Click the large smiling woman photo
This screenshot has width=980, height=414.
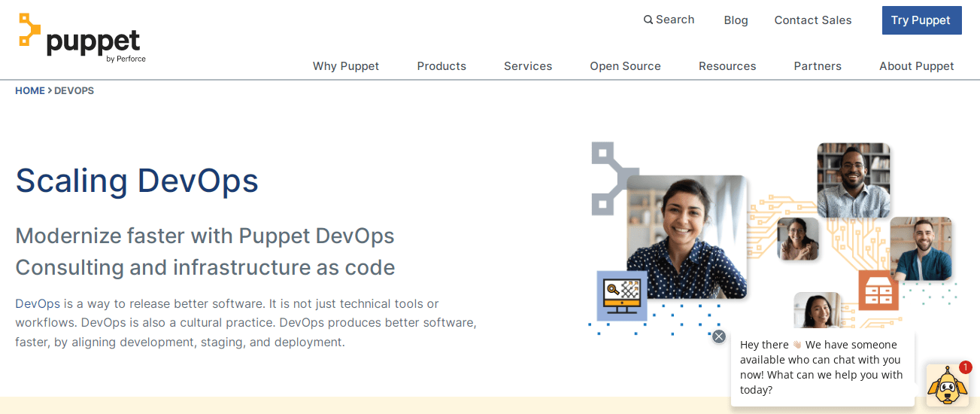pyautogui.click(x=687, y=237)
